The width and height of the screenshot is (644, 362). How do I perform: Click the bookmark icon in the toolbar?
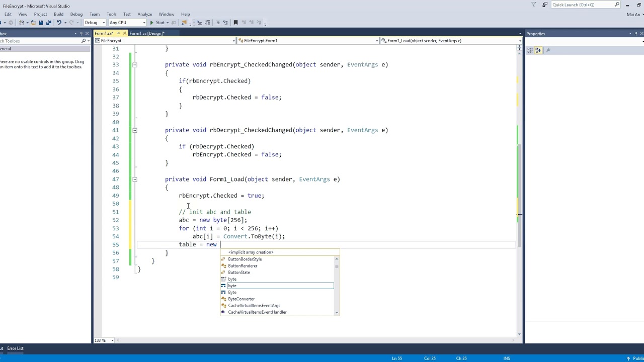point(235,23)
